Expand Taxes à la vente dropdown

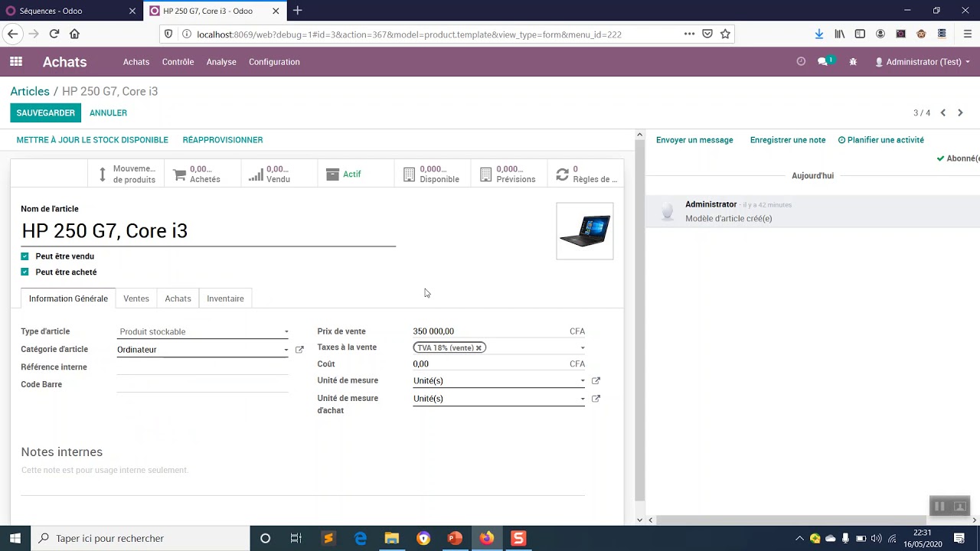[583, 348]
